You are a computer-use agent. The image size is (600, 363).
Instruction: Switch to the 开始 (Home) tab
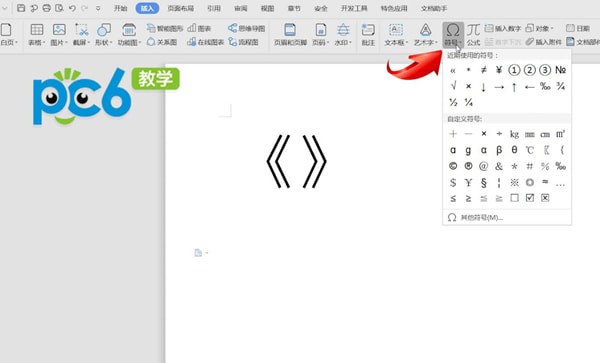(121, 8)
